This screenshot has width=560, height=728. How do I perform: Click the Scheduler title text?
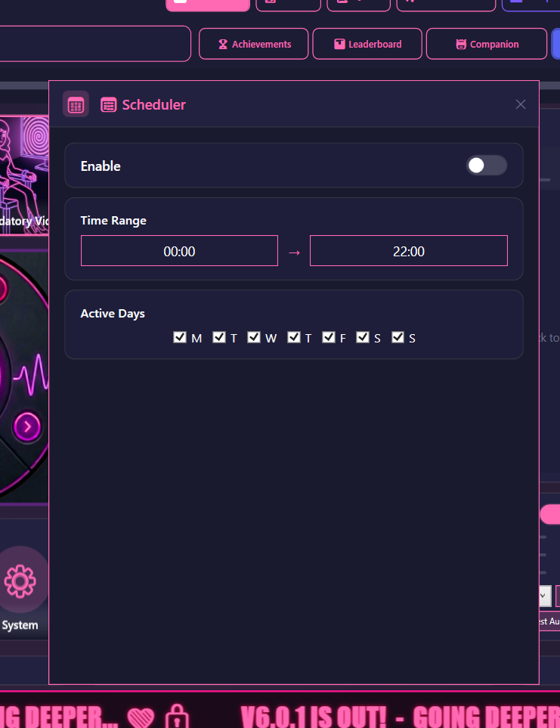(x=153, y=105)
